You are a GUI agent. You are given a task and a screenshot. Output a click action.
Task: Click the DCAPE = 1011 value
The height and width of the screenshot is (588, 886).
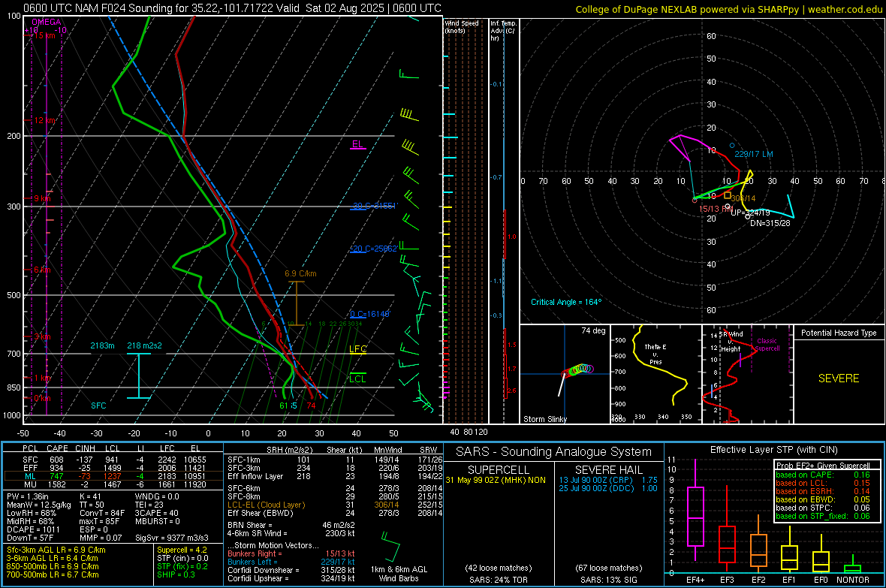click(x=33, y=529)
